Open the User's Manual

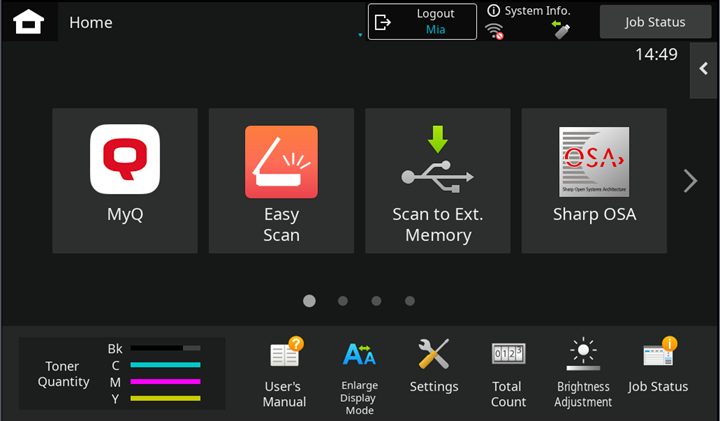pos(284,372)
